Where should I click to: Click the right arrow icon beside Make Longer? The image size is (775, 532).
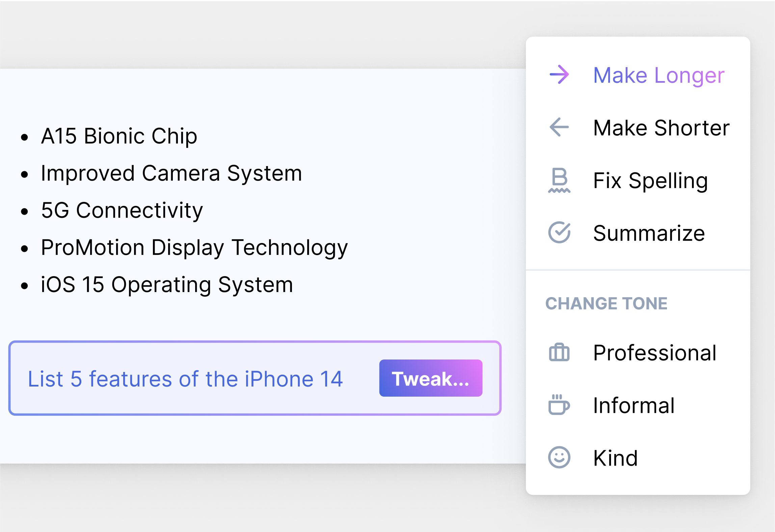point(559,74)
